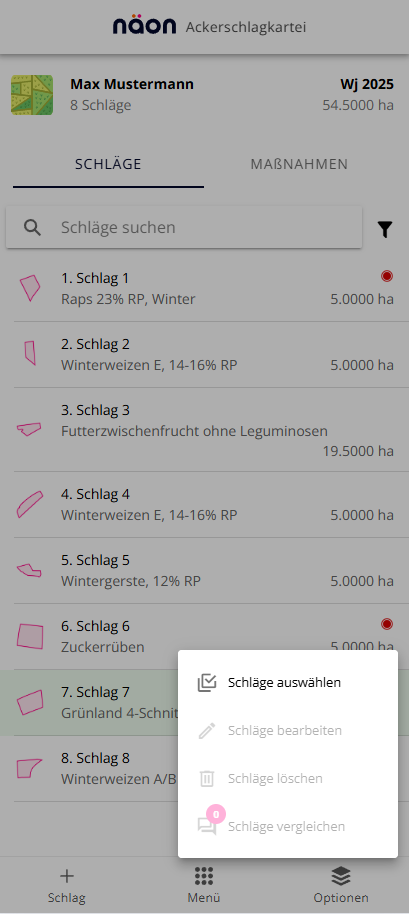409x914 pixels.
Task: Open the Wj 2025 year selector
Action: (x=367, y=85)
